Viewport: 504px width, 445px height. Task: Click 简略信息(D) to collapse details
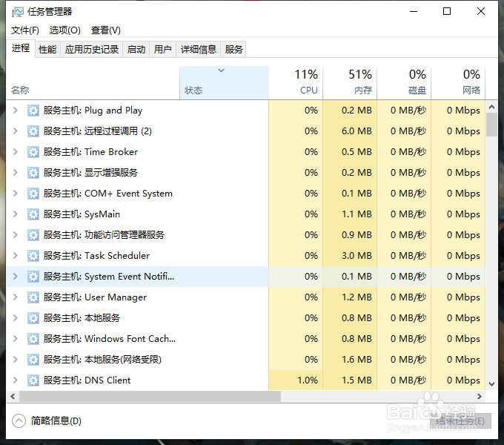click(x=47, y=421)
